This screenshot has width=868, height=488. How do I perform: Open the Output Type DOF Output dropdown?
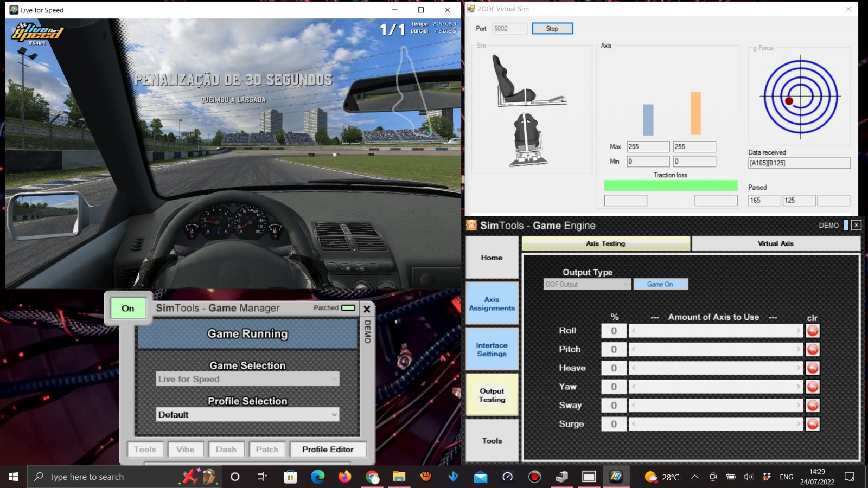click(x=587, y=284)
